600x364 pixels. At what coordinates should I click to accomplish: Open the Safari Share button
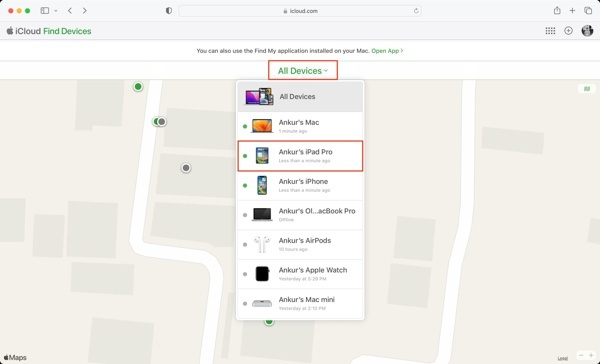557,11
